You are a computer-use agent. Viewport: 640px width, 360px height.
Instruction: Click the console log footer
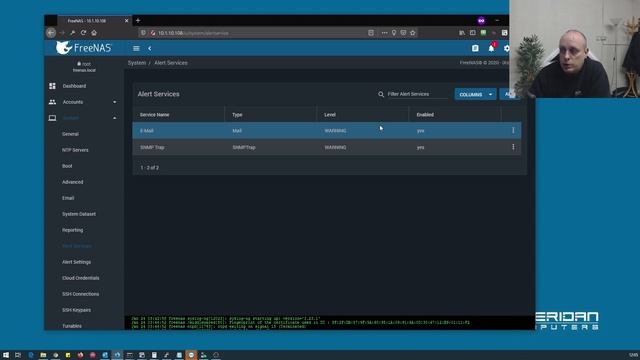pos(330,322)
